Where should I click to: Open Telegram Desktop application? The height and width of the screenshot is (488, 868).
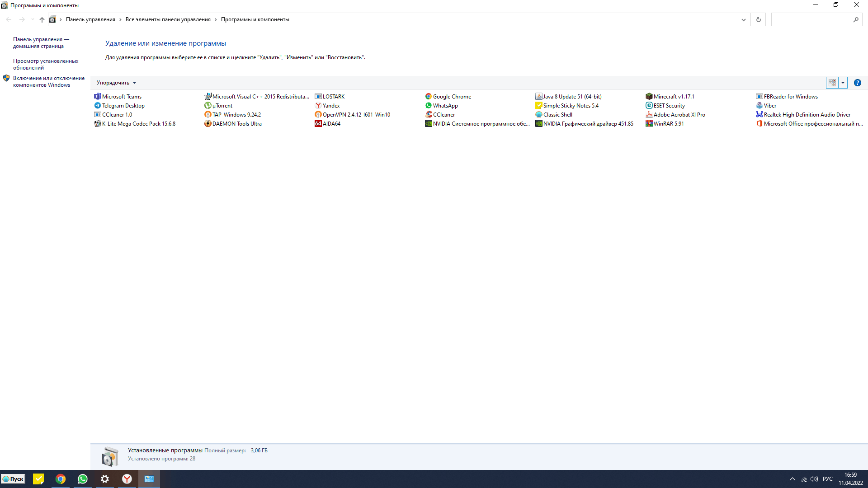pyautogui.click(x=123, y=105)
